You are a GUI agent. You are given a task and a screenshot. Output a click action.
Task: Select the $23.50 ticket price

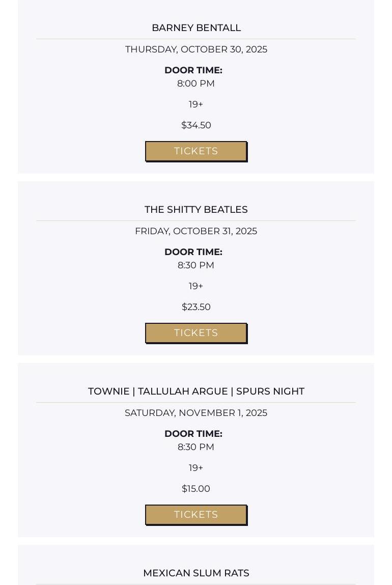pos(196,307)
